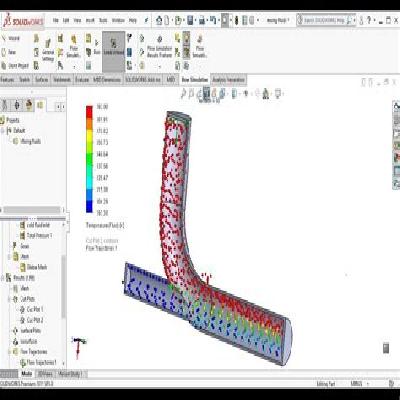Click the Help question mark icon

coord(369,20)
